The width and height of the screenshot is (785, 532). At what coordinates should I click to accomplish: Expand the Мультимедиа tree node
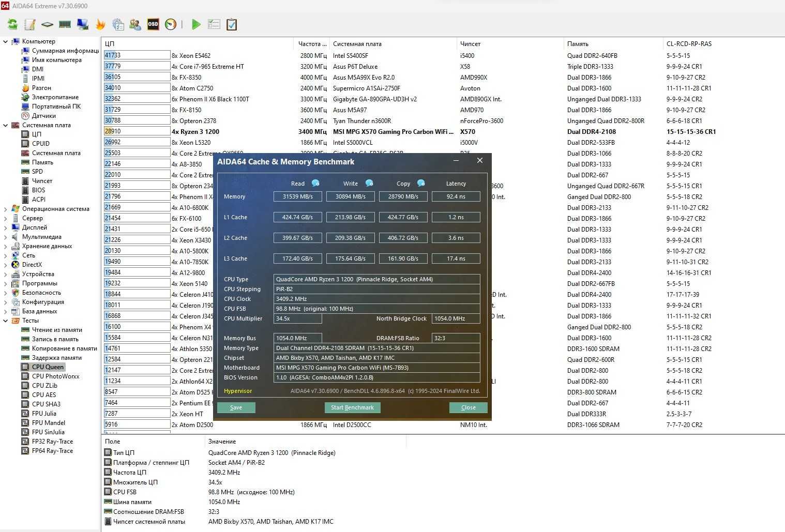6,237
